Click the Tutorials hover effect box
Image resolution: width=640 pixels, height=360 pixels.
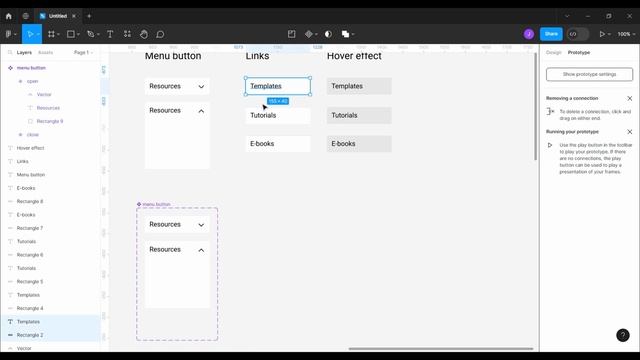point(359,116)
